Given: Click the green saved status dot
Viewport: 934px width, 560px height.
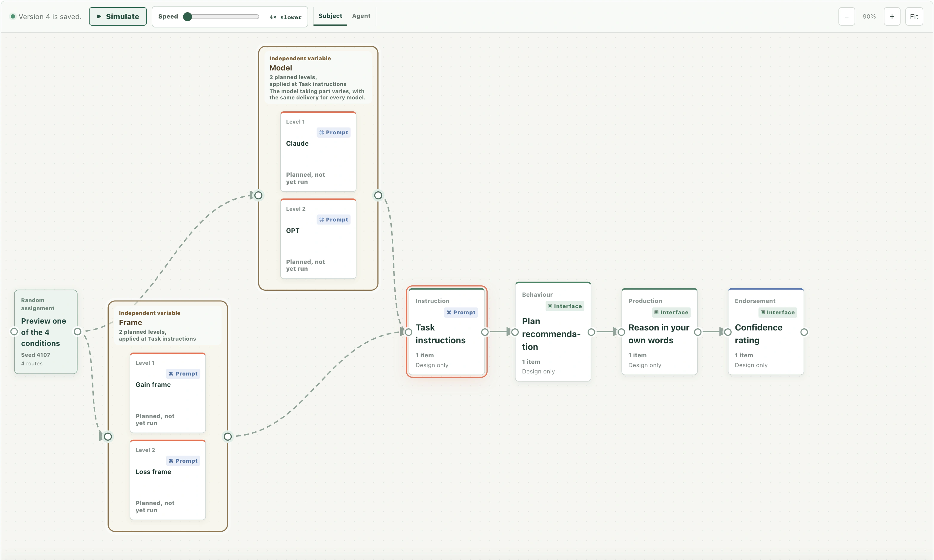Looking at the screenshot, I should click(13, 17).
